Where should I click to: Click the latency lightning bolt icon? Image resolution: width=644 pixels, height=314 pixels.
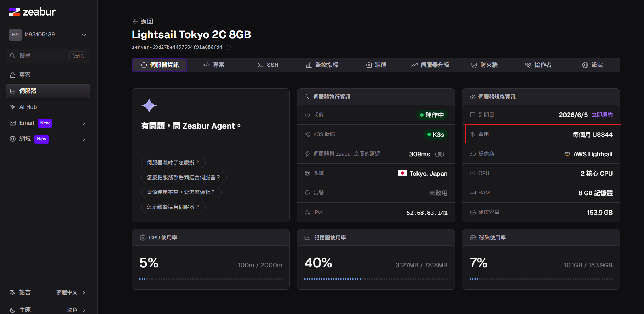point(307,154)
